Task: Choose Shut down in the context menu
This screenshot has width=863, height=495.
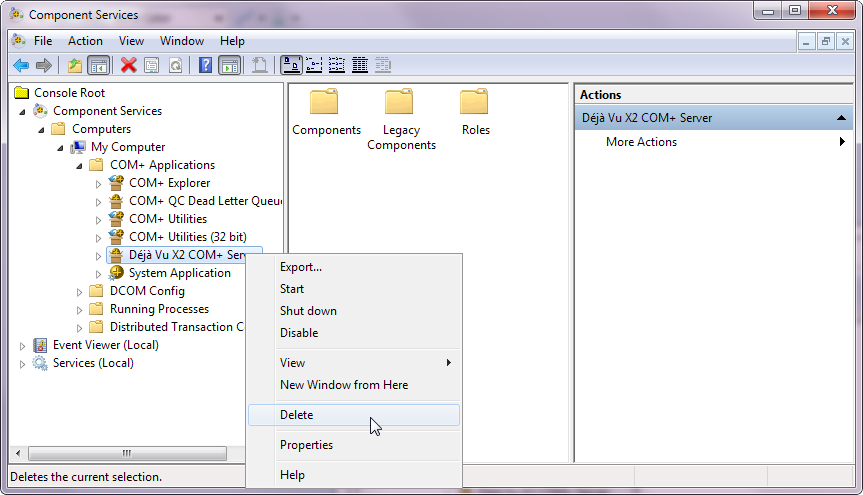Action: click(x=354, y=311)
